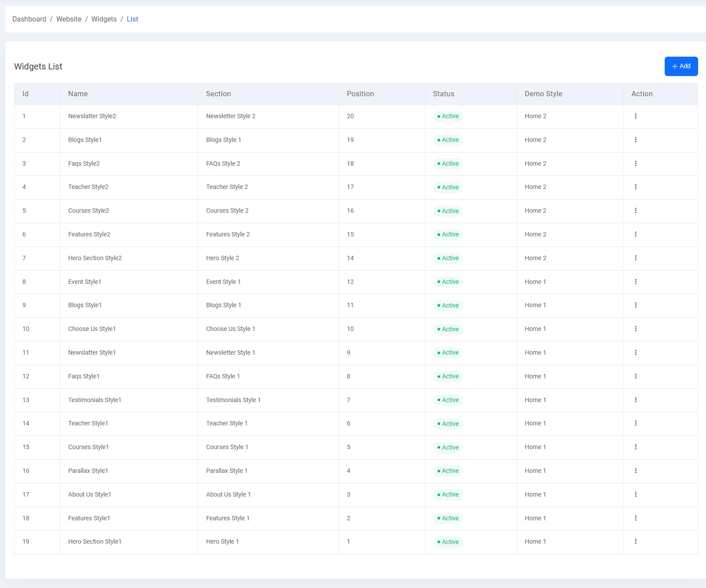Image resolution: width=706 pixels, height=588 pixels.
Task: Open the action menu for Teacher Style2
Action: [x=636, y=187]
